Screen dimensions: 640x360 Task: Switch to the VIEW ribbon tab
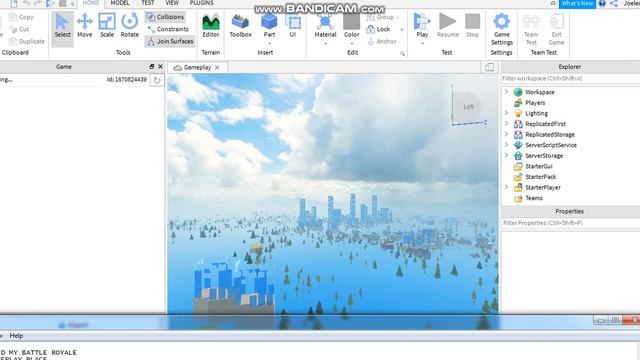172,3
